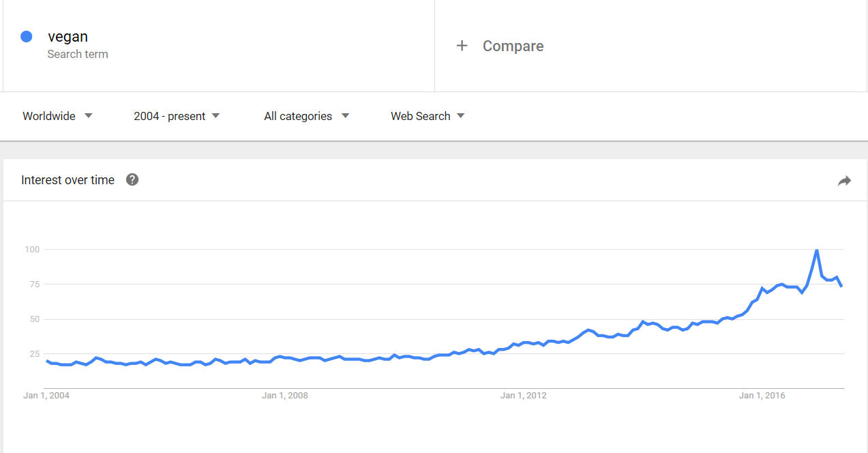Click the Jan 1, 2012 axis label
Viewport: 868px width, 453px height.
click(x=523, y=396)
